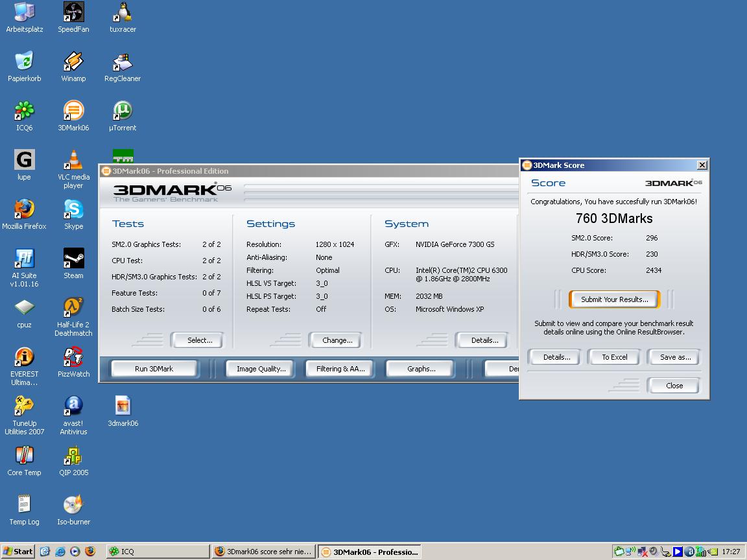Image resolution: width=747 pixels, height=560 pixels.
Task: Launch the PizzWatch desktop shortcut
Action: 73,362
